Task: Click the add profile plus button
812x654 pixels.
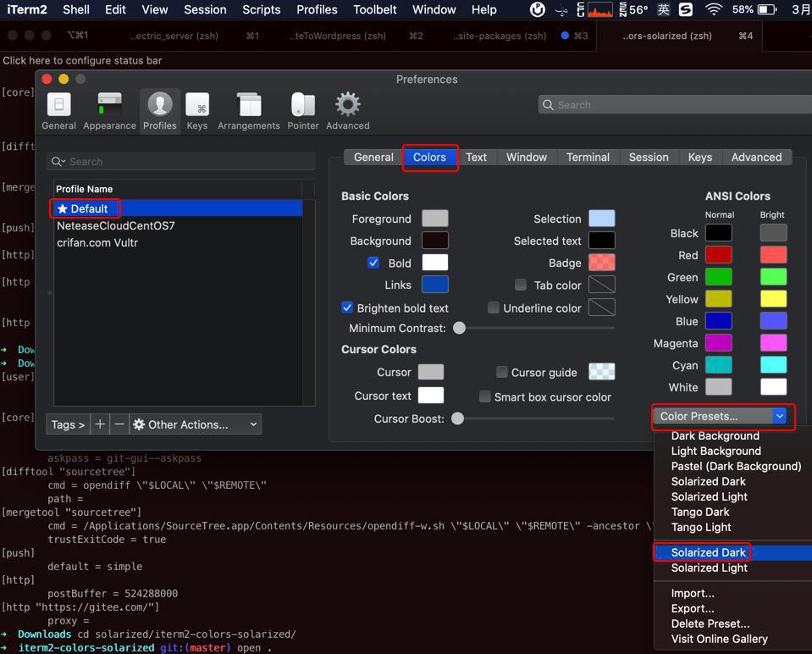Action: [x=100, y=424]
